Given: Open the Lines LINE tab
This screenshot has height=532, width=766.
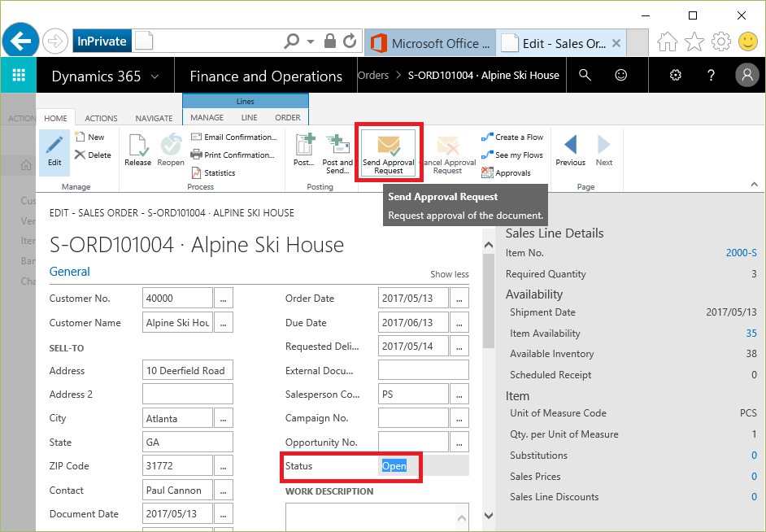Looking at the screenshot, I should [x=249, y=118].
